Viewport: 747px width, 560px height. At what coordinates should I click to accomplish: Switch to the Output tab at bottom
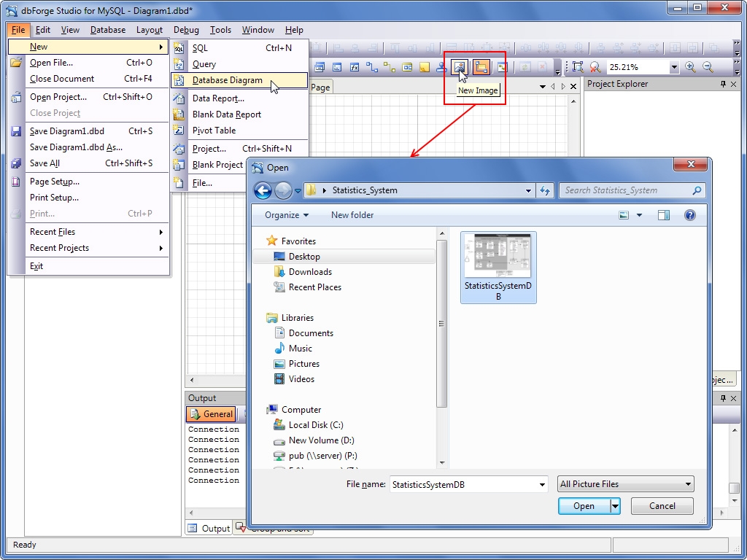point(209,529)
